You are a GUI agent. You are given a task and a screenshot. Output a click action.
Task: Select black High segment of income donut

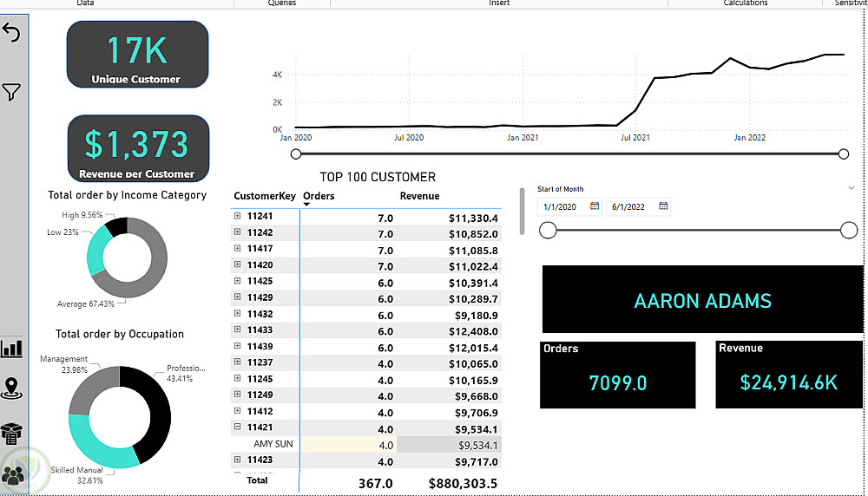click(x=117, y=226)
